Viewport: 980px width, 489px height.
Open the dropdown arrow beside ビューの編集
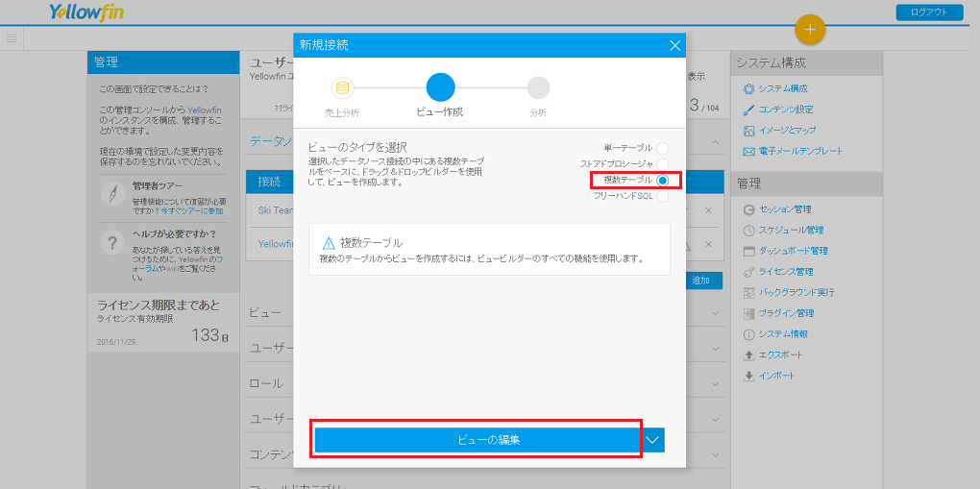tap(652, 440)
